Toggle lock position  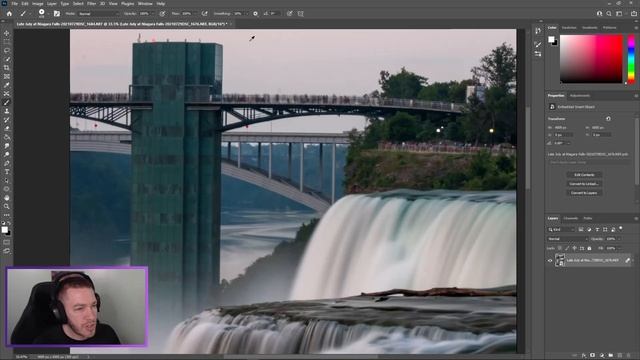[574, 248]
